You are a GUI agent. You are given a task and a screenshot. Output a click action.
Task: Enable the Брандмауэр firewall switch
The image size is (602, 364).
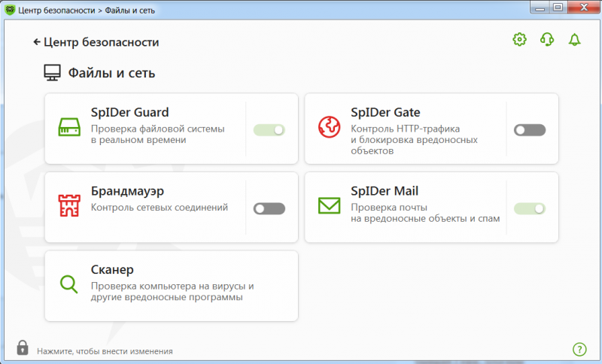(x=269, y=208)
